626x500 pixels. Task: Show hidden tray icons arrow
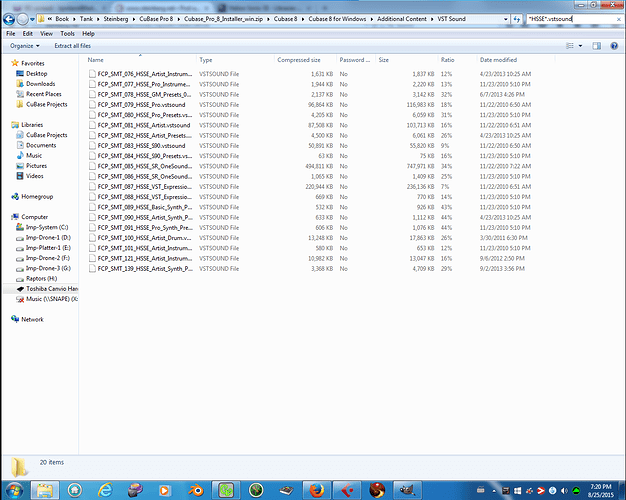click(494, 491)
